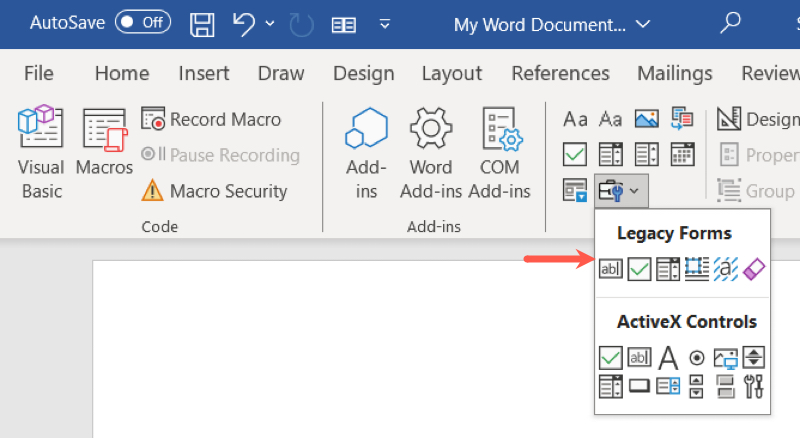Insert Picture content control
The image size is (800, 438).
coord(646,119)
